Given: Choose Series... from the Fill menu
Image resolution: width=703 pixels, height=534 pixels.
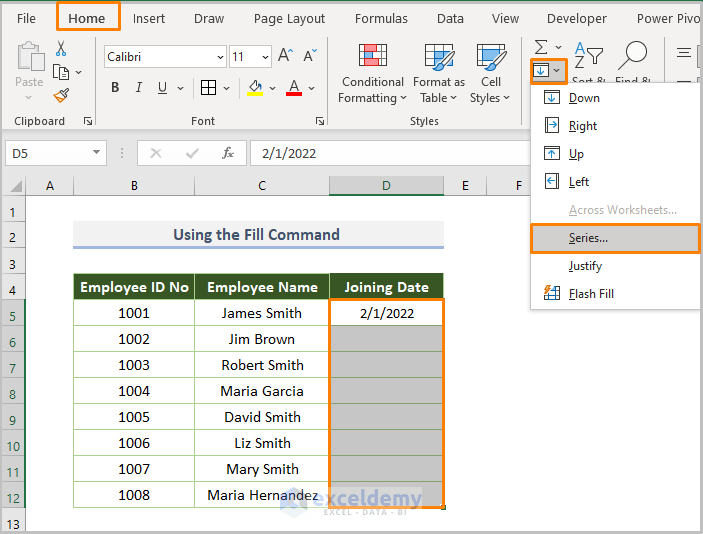Looking at the screenshot, I should point(615,238).
